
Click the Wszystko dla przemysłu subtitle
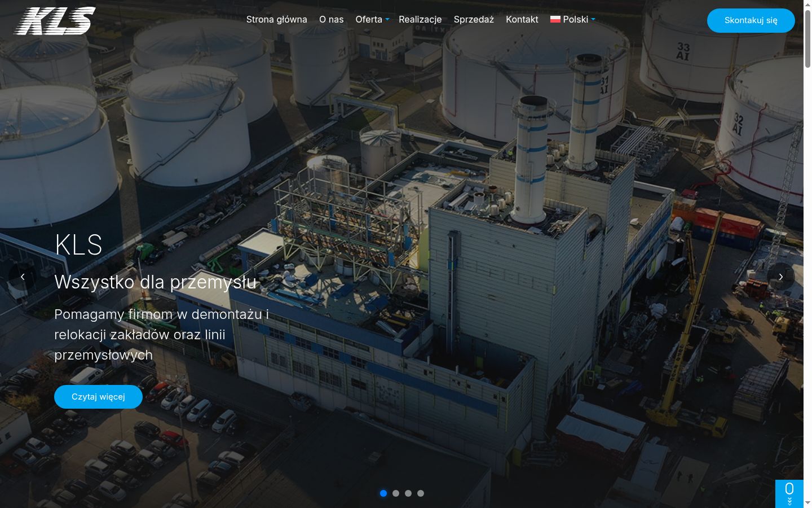click(x=156, y=282)
